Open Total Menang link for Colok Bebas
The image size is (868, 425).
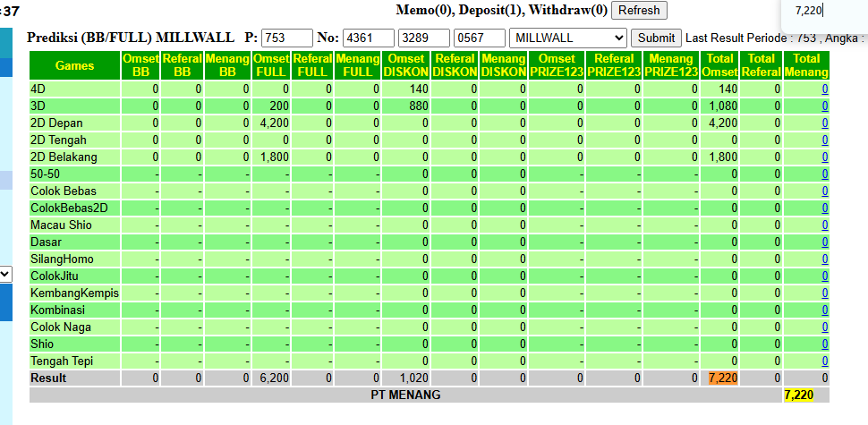[x=825, y=191]
